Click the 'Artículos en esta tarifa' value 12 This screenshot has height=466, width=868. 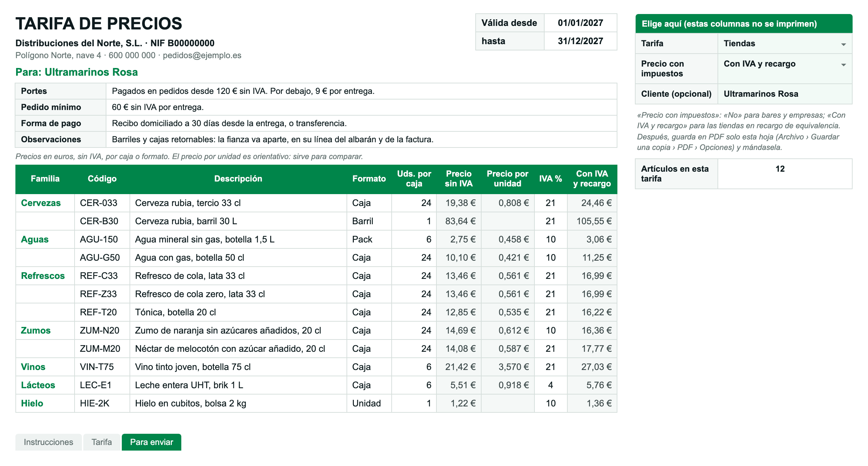tap(785, 174)
